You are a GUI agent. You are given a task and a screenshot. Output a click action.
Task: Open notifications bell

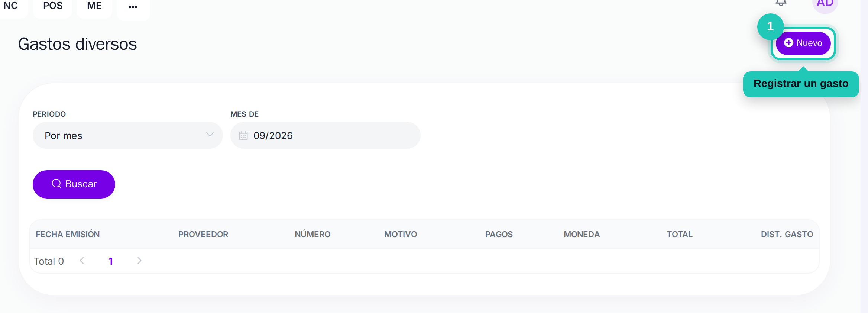pos(781,3)
